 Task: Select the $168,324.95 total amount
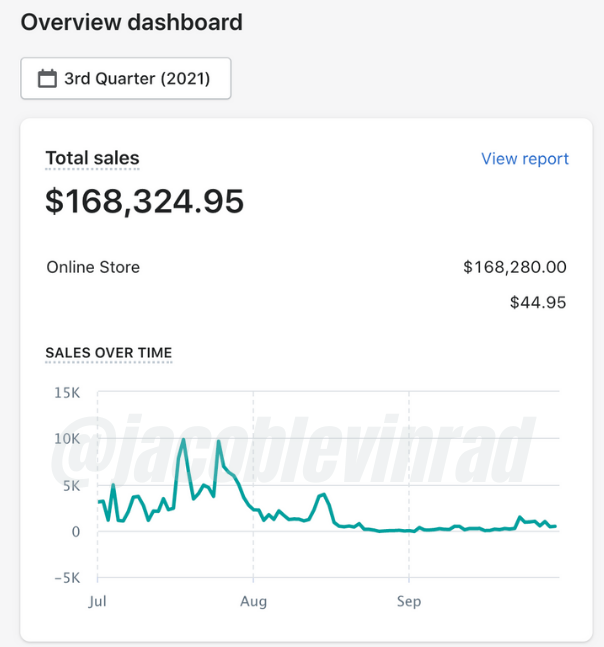(x=145, y=201)
